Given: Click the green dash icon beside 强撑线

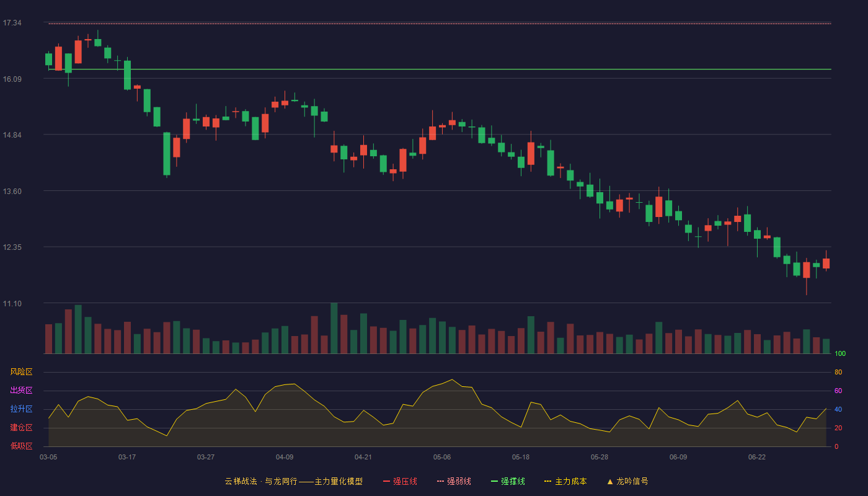Looking at the screenshot, I should 494,481.
